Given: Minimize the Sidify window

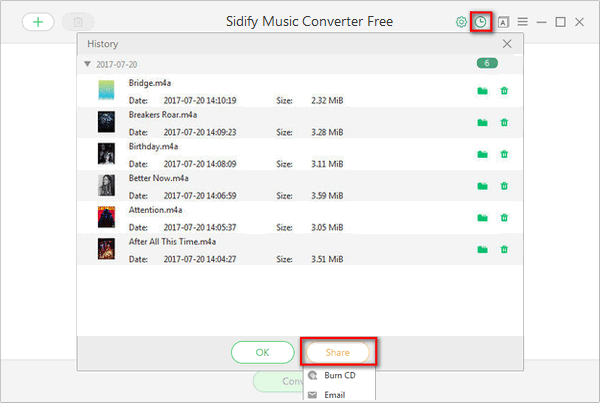Looking at the screenshot, I should point(541,22).
